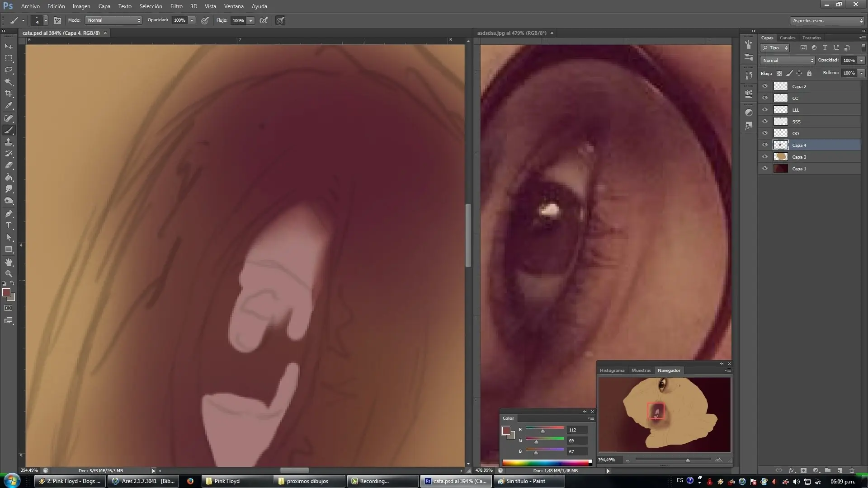The image size is (868, 488).
Task: Open the workspace Aspectos esen. dropdown
Action: [x=827, y=20]
